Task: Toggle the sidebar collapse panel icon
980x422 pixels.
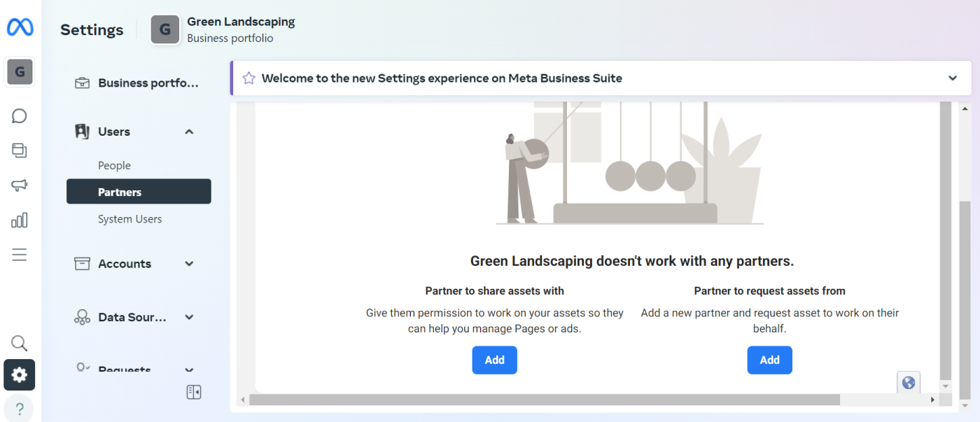Action: tap(194, 392)
